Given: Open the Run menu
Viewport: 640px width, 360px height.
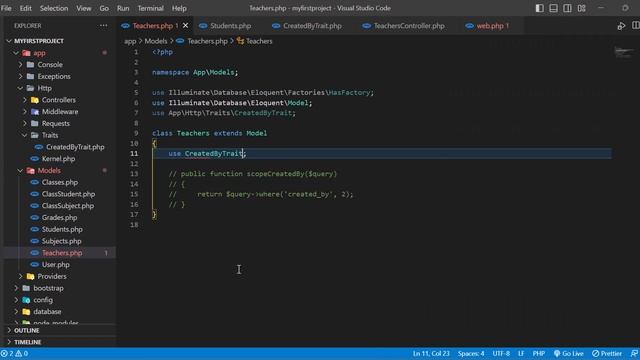Looking at the screenshot, I should 123,8.
